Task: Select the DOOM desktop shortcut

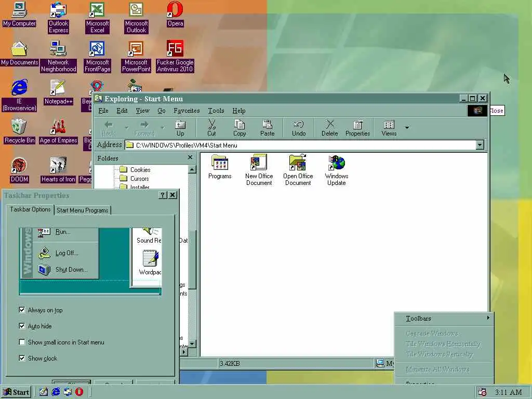Action: [x=19, y=170]
